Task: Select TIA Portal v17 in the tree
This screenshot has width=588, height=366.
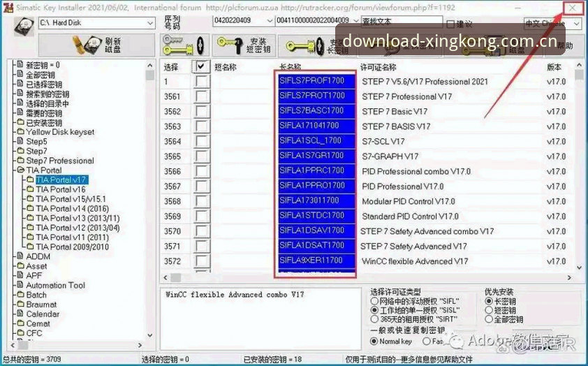Action: [61, 180]
